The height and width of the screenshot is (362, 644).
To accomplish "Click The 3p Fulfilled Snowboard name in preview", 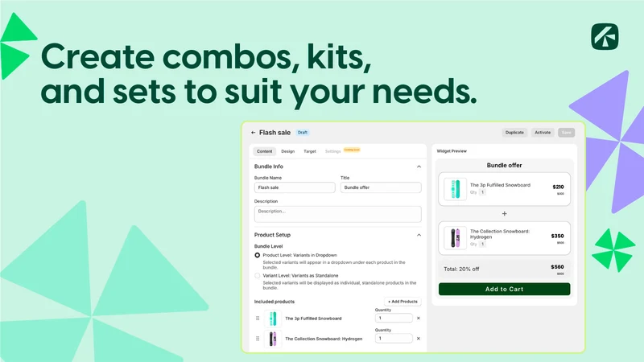I will tap(500, 185).
